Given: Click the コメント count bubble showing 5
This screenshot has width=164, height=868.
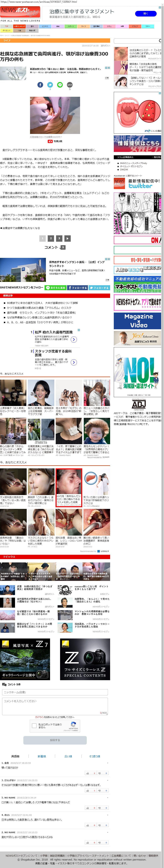Looking at the screenshot, I should point(63,247).
